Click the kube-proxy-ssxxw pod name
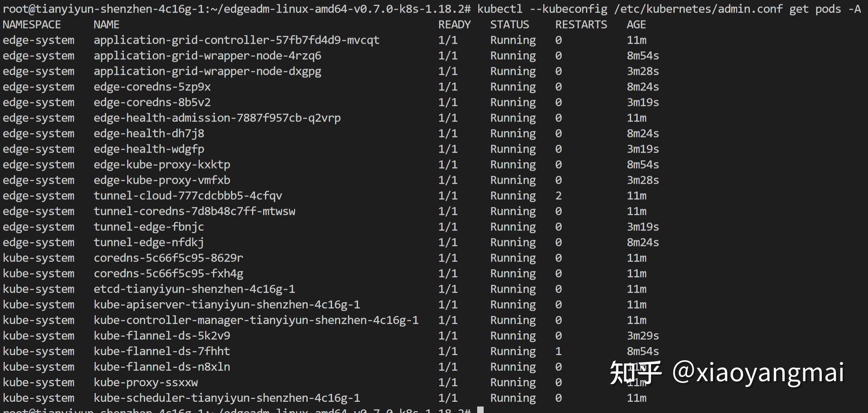This screenshot has width=868, height=413. (146, 382)
